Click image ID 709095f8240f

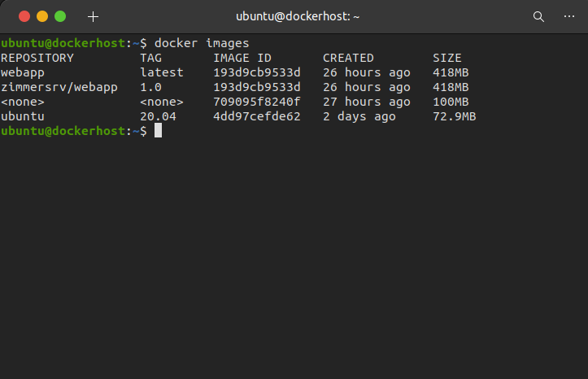coord(257,102)
